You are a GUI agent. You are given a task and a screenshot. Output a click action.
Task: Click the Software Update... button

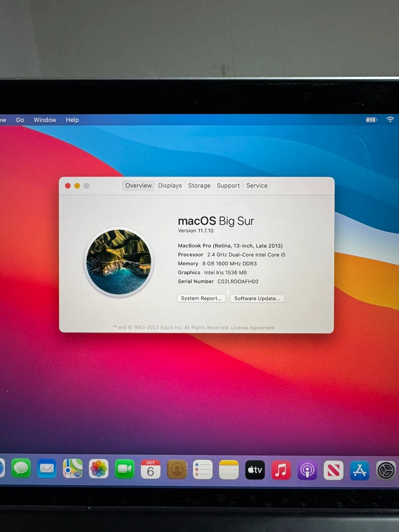pos(257,298)
